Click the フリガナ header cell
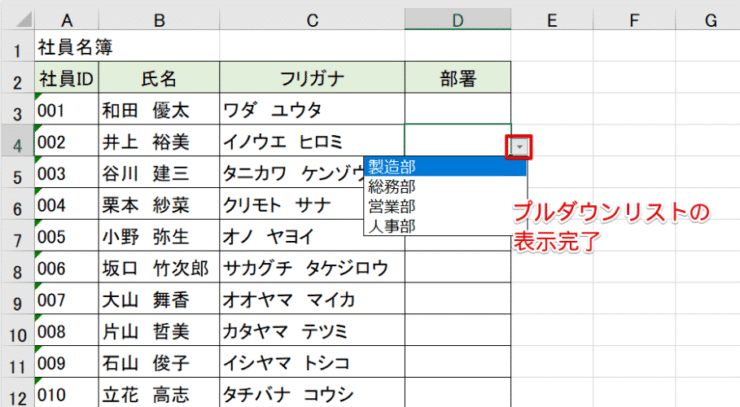This screenshot has height=407, width=740. (312, 77)
